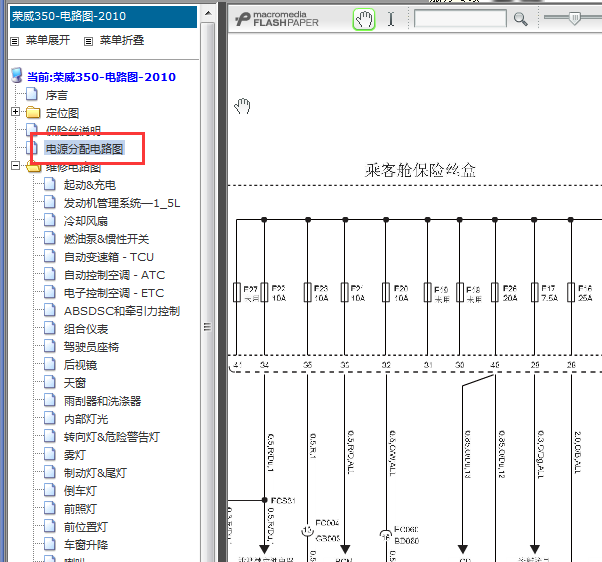The width and height of the screenshot is (602, 562).
Task: Open ABSDSC和牵引力控制 diagram
Action: point(122,311)
